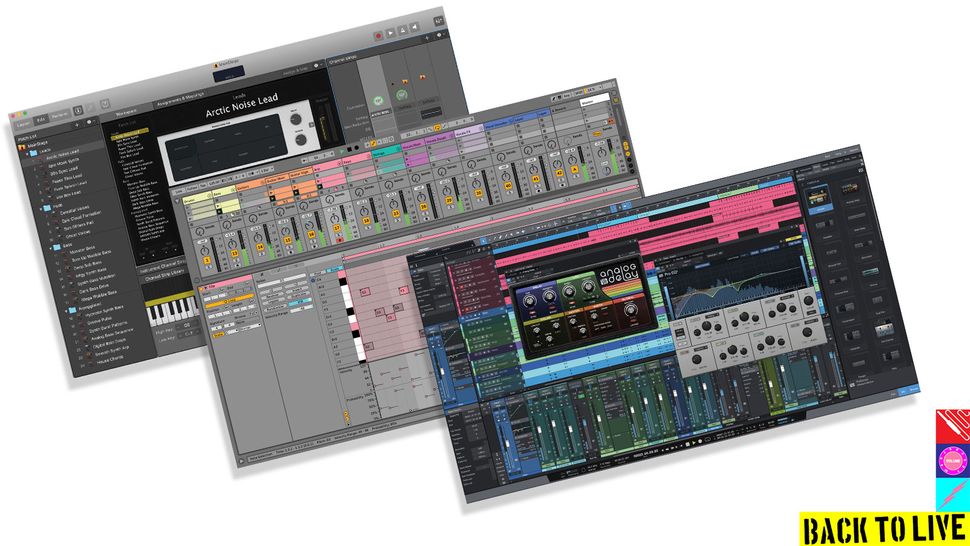970x546 pixels.
Task: Select the Digital Rain Drops patch
Action: coord(109,342)
